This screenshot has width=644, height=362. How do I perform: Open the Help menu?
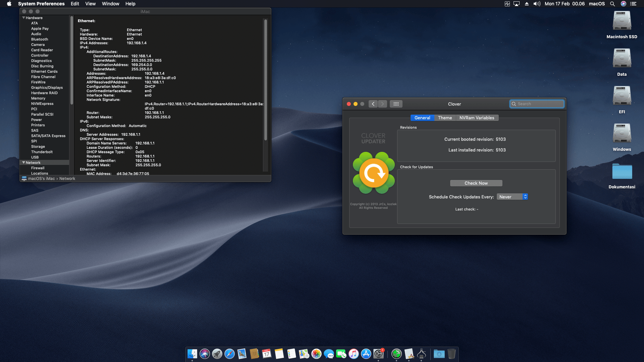(x=130, y=4)
